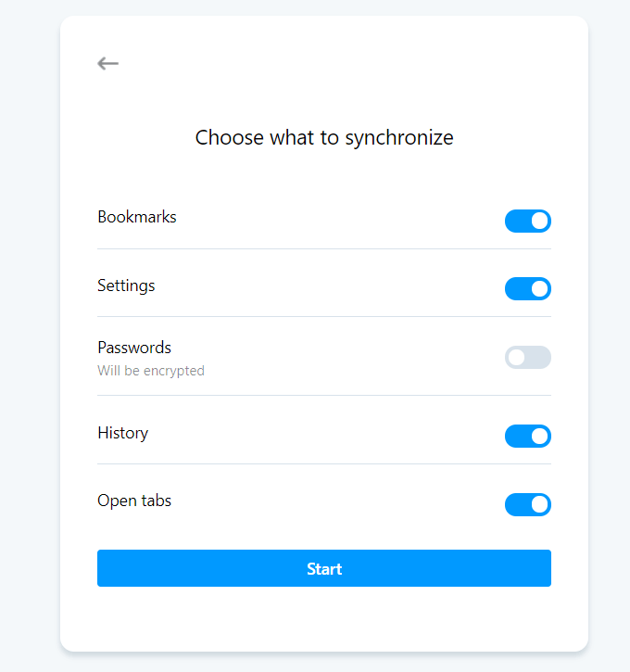
Task: Click the Settings row label
Action: [x=126, y=285]
